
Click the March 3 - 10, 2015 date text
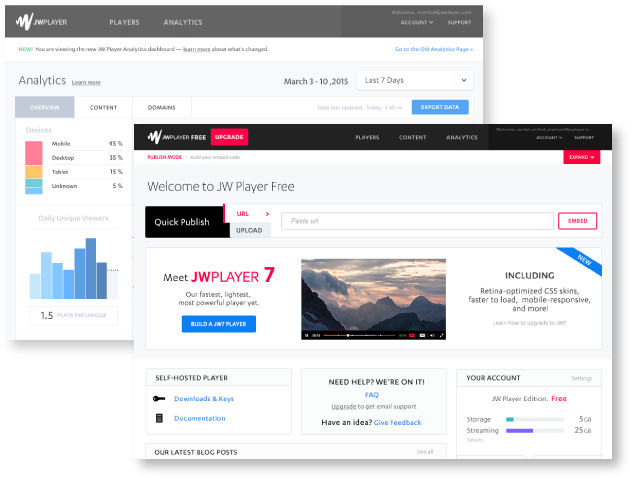pos(316,81)
